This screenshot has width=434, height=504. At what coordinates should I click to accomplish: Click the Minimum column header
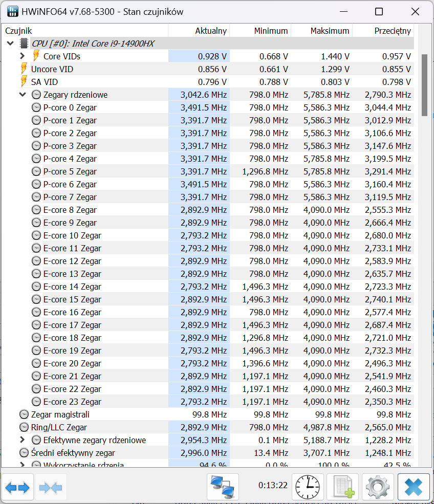pos(260,31)
